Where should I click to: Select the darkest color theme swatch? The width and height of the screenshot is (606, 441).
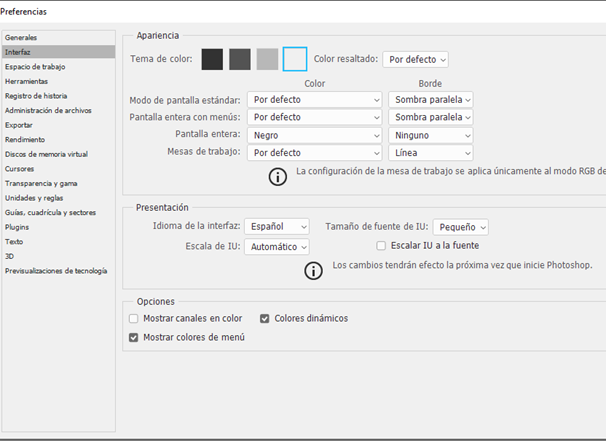(x=212, y=59)
